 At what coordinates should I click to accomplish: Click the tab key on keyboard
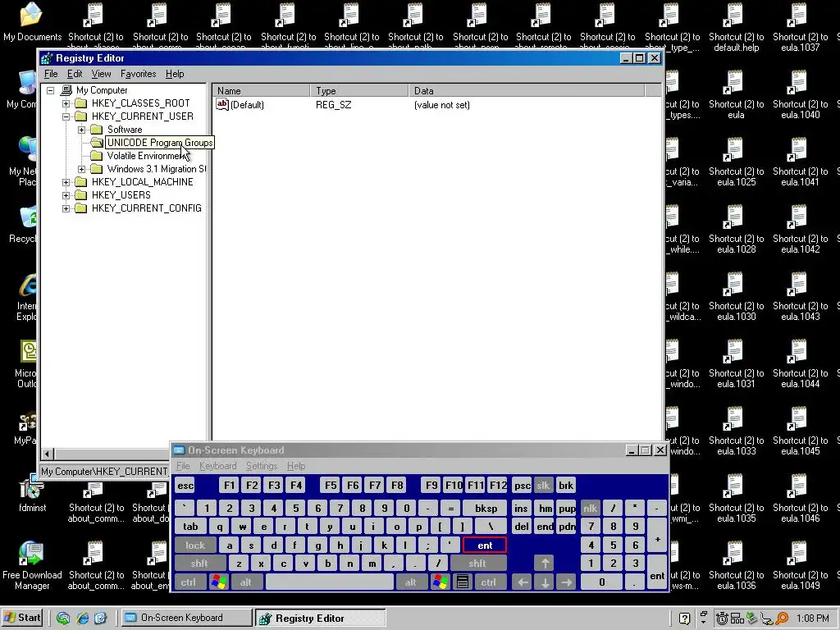190,527
